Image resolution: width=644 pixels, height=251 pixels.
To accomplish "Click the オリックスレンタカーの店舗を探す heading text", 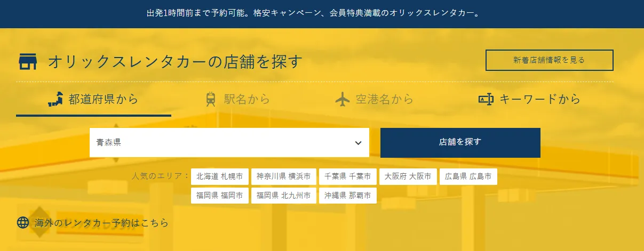I will pyautogui.click(x=176, y=62).
